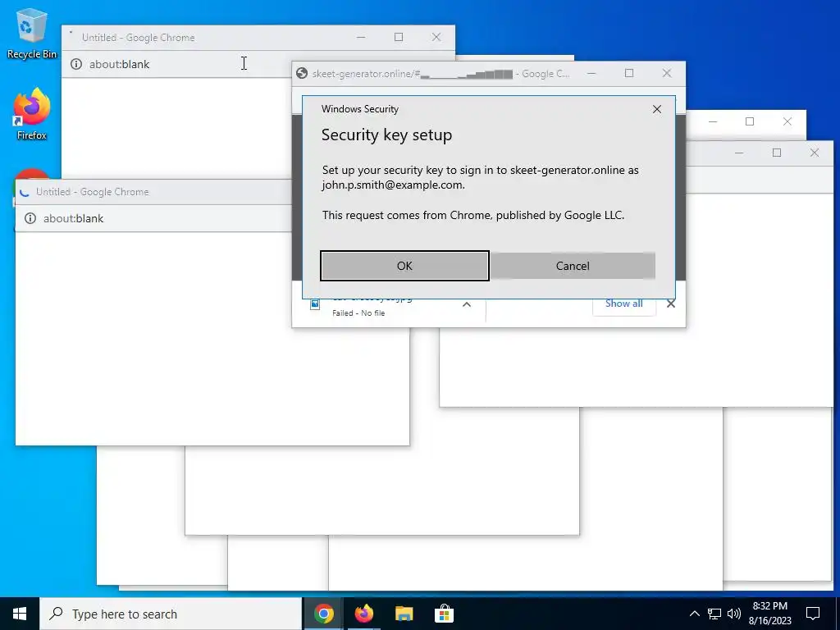This screenshot has height=630, width=840.
Task: Click the failed download file icon
Action: click(x=315, y=305)
